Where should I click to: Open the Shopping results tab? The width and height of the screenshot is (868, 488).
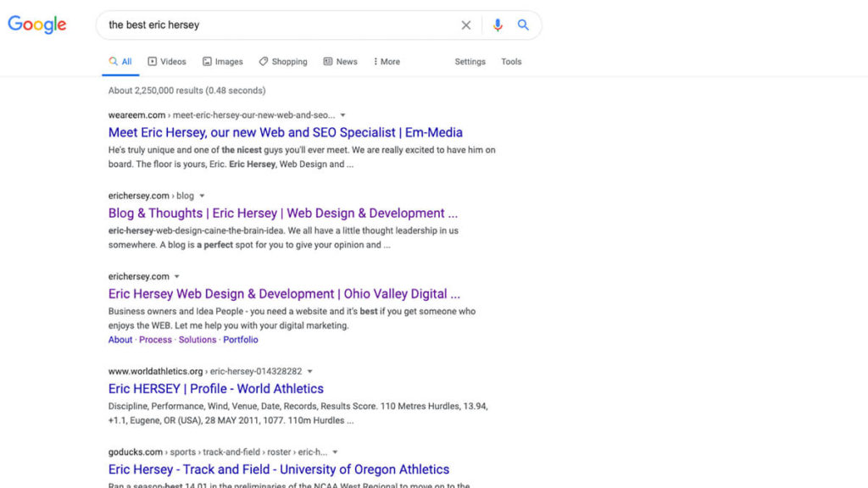(283, 62)
